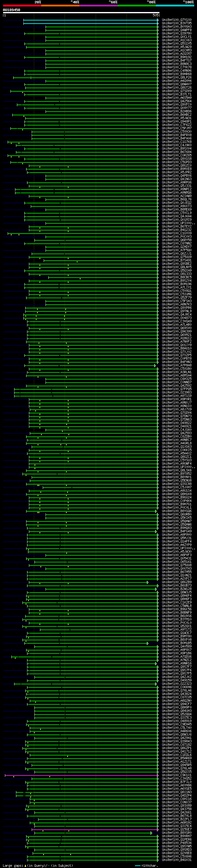Select hit label UniRef100_C5GPD3
This screenshot has width=197, height=868.
(x=177, y=162)
